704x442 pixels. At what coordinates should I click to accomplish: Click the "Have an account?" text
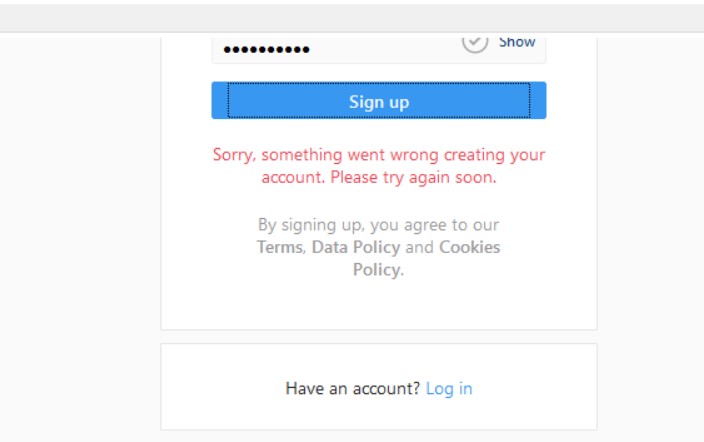pyautogui.click(x=352, y=388)
